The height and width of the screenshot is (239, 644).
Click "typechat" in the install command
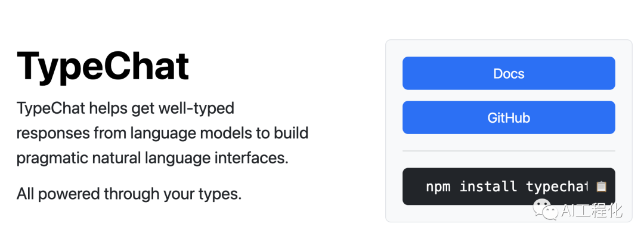pos(556,187)
